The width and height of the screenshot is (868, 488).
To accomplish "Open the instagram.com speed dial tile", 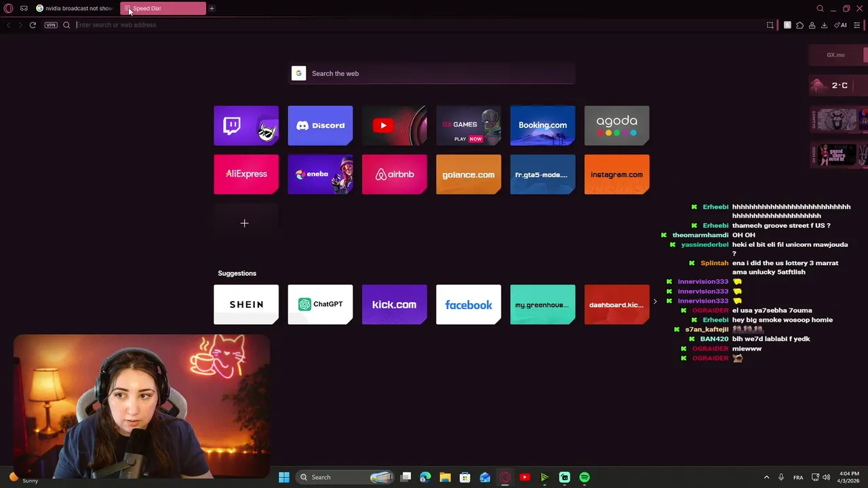I will [616, 174].
